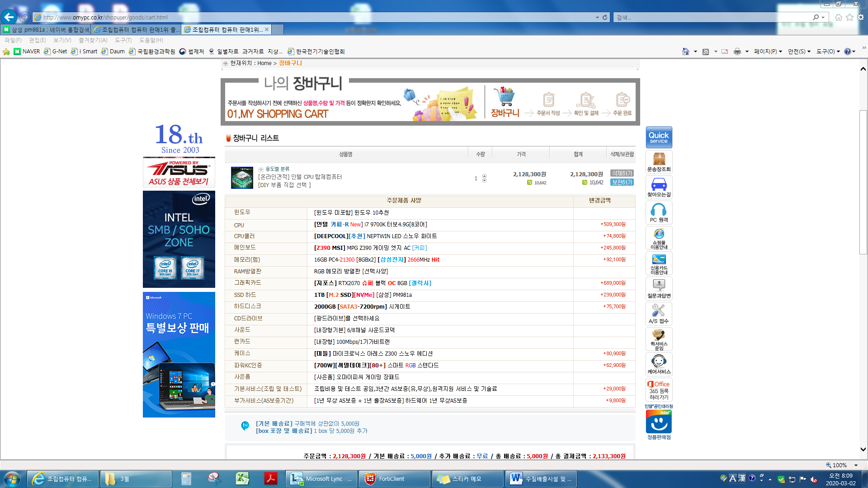The width and height of the screenshot is (868, 488).
Task: Click the add-to-favorites-bar star icon
Action: [x=6, y=52]
